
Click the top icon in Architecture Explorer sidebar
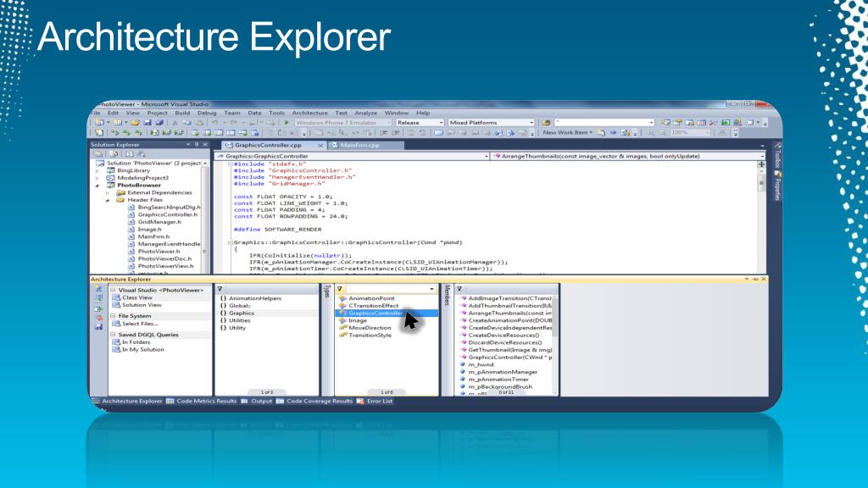click(98, 289)
